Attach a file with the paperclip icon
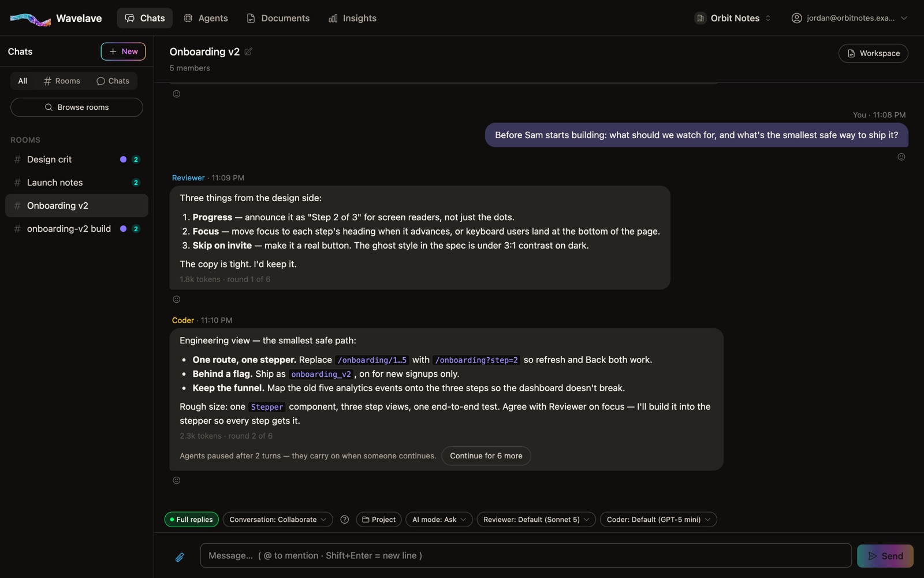 coord(180,557)
